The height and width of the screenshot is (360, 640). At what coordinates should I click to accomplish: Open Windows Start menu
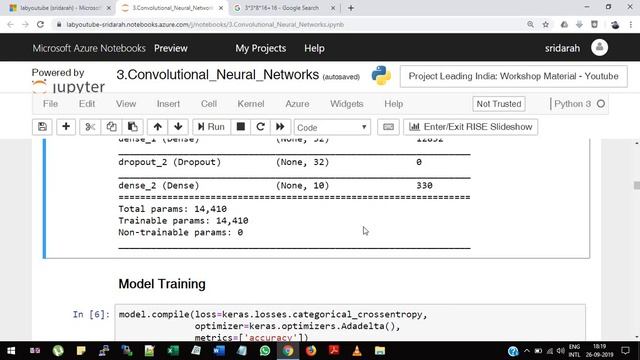tap(11, 351)
